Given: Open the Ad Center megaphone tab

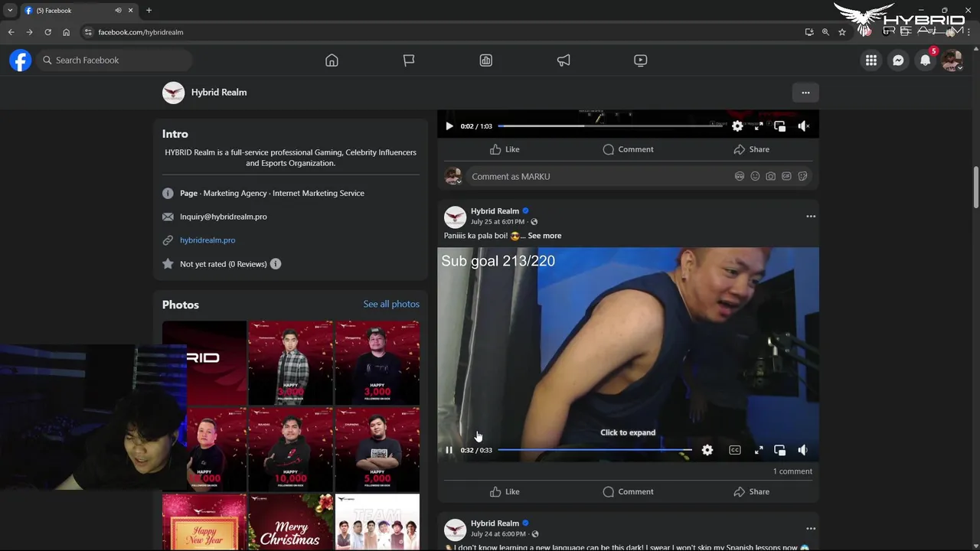Looking at the screenshot, I should coord(563,60).
